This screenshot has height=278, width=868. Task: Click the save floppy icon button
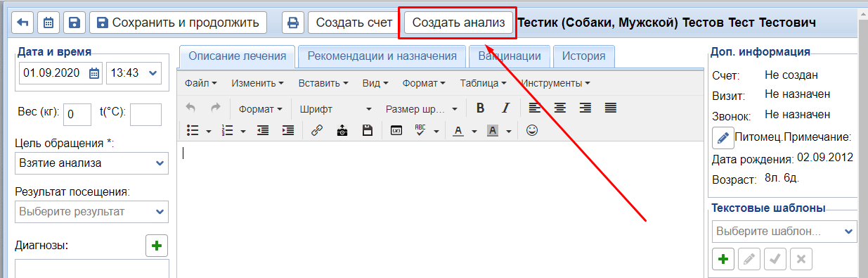[x=75, y=23]
